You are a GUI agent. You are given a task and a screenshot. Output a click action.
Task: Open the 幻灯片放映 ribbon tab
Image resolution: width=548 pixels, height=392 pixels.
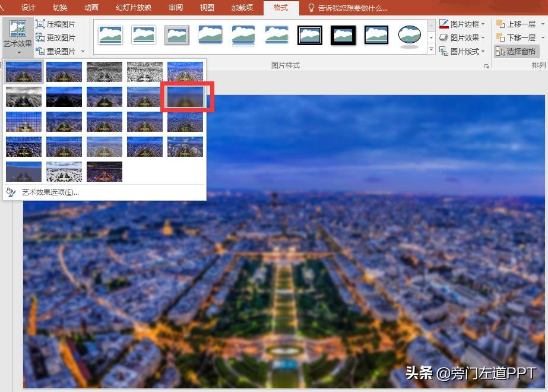[134, 8]
